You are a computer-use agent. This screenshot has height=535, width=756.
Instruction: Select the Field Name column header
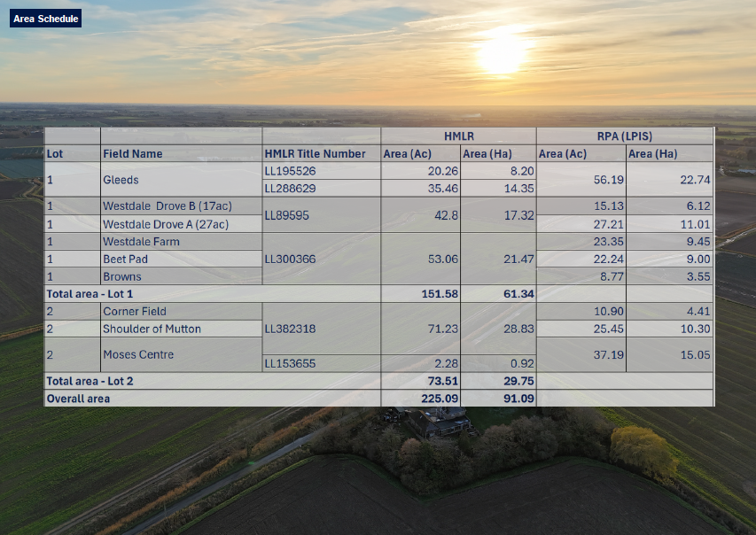pos(133,154)
